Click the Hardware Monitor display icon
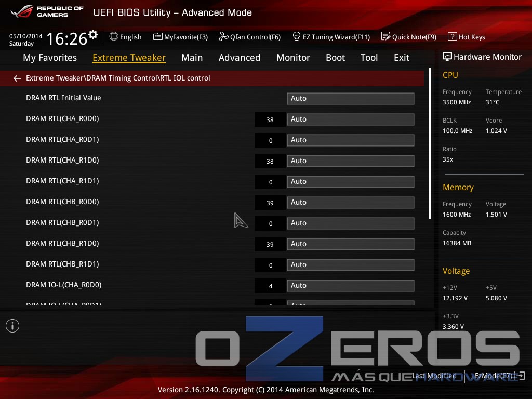The width and height of the screenshot is (532, 399). (447, 57)
